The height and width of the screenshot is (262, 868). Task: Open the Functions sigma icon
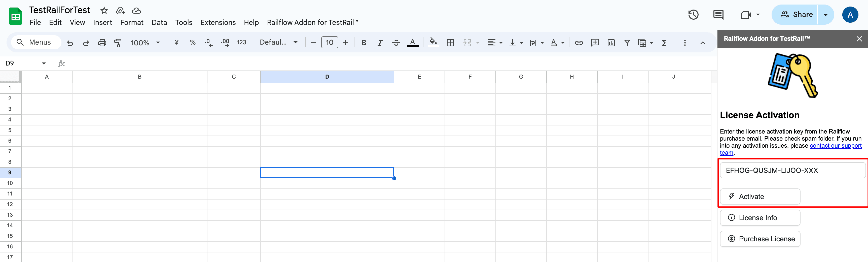[x=664, y=43]
